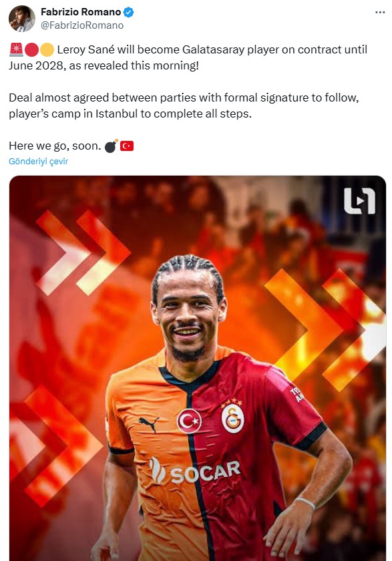
Task: Open the @FabrizioRomano handle link
Action: (x=82, y=25)
